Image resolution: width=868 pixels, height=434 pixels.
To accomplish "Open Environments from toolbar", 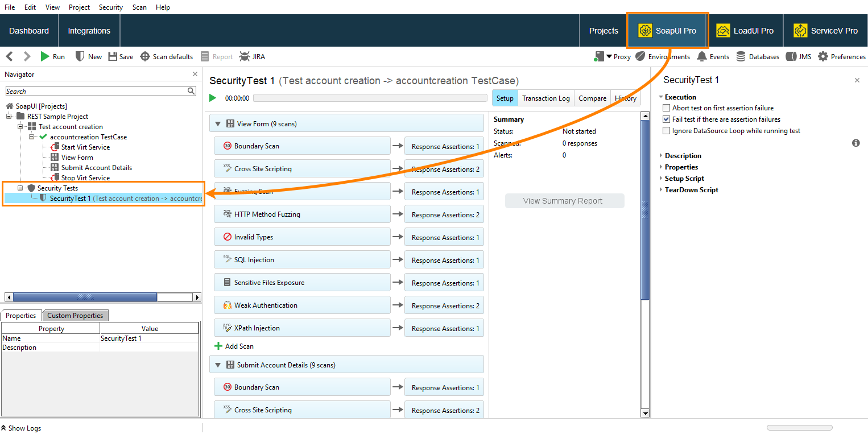I will pyautogui.click(x=663, y=56).
